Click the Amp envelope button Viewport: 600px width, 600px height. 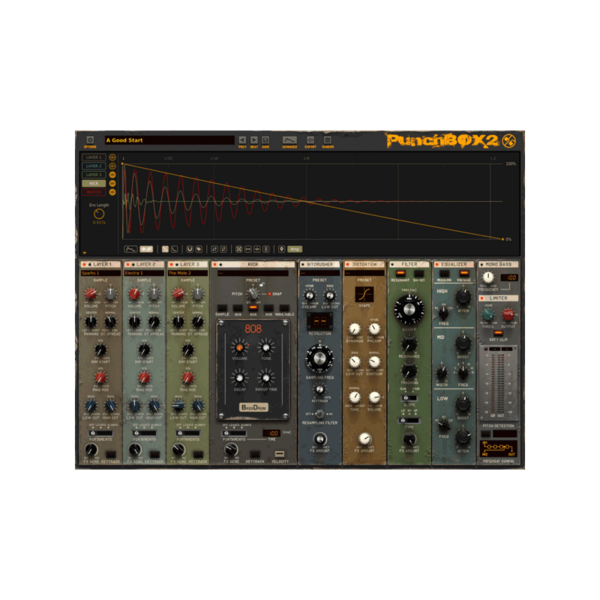tap(295, 249)
